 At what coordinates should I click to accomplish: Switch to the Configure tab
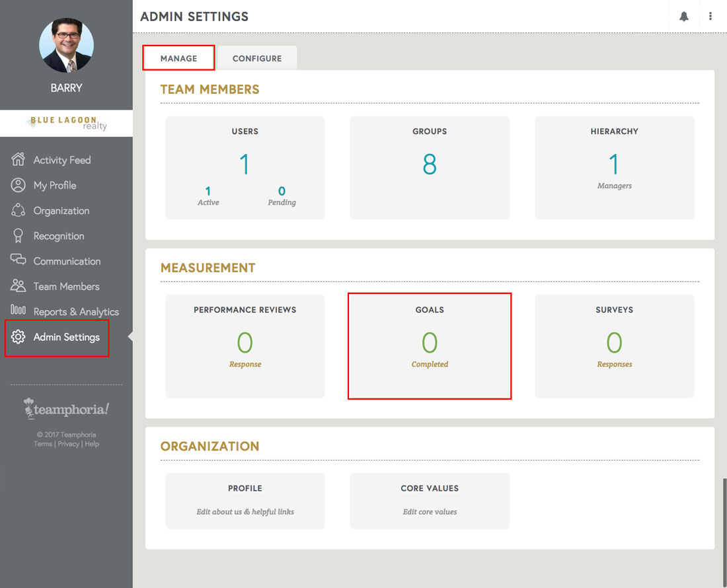(257, 58)
